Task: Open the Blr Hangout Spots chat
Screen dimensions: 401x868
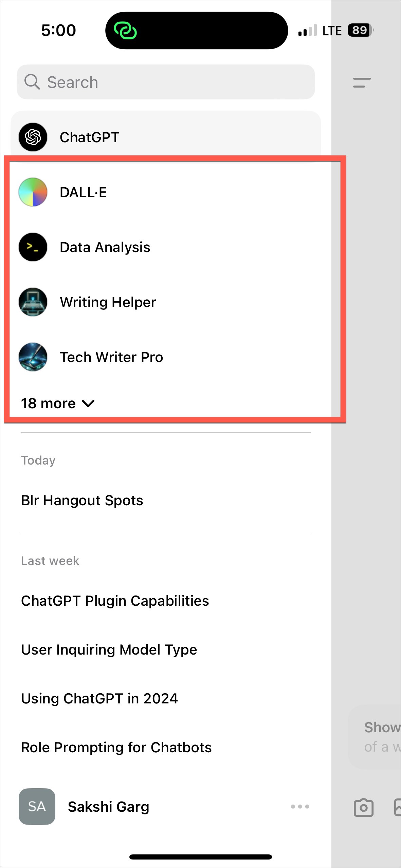Action: tap(82, 501)
